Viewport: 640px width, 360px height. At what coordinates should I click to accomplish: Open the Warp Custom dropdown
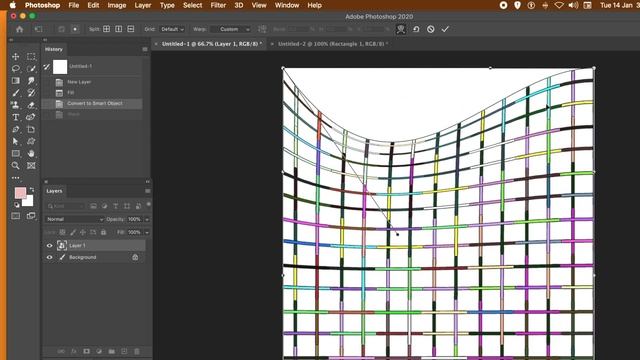click(231, 29)
